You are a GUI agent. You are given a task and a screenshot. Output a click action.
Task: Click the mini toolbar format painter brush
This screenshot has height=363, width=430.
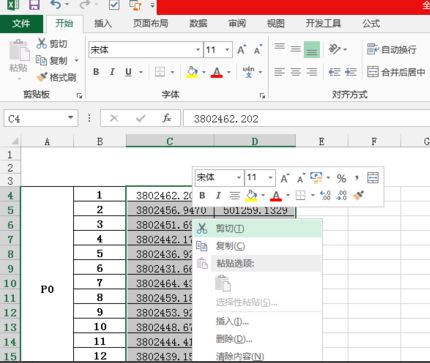pyautogui.click(x=359, y=195)
